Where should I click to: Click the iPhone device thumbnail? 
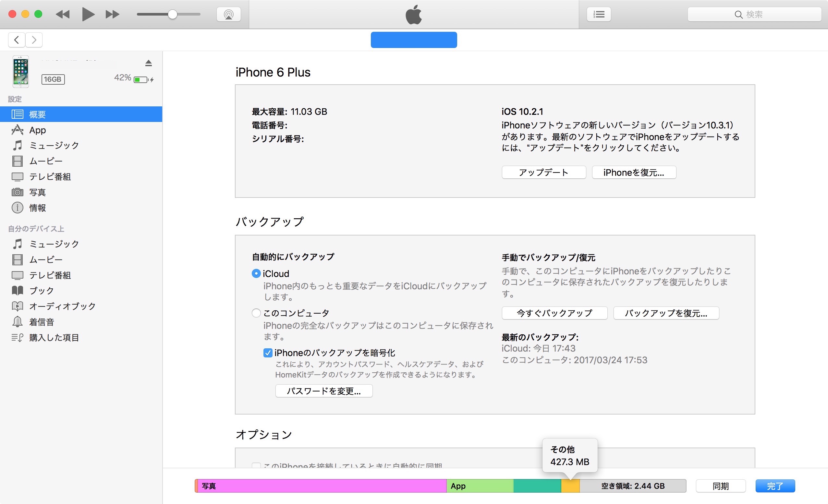20,72
